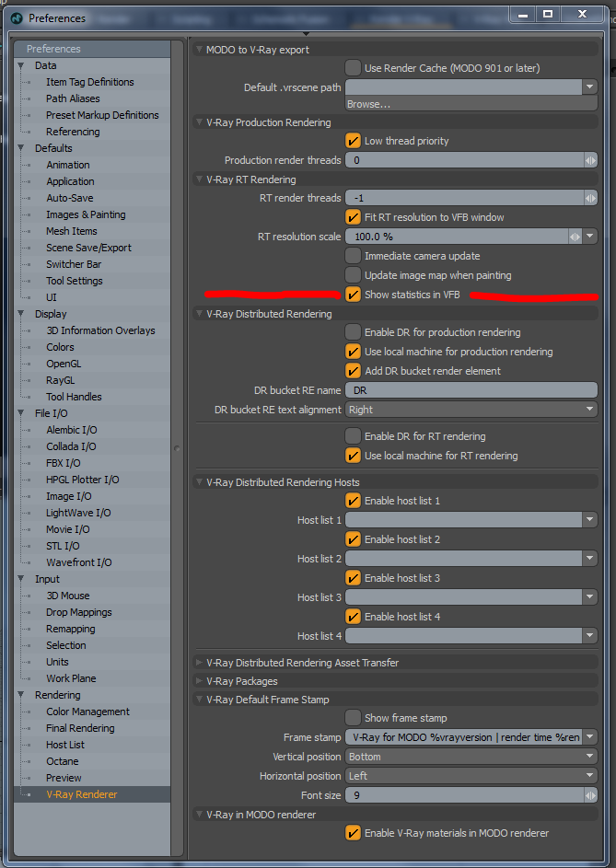The image size is (616, 868).
Task: Adjust Font size stepper arrows
Action: pos(590,795)
